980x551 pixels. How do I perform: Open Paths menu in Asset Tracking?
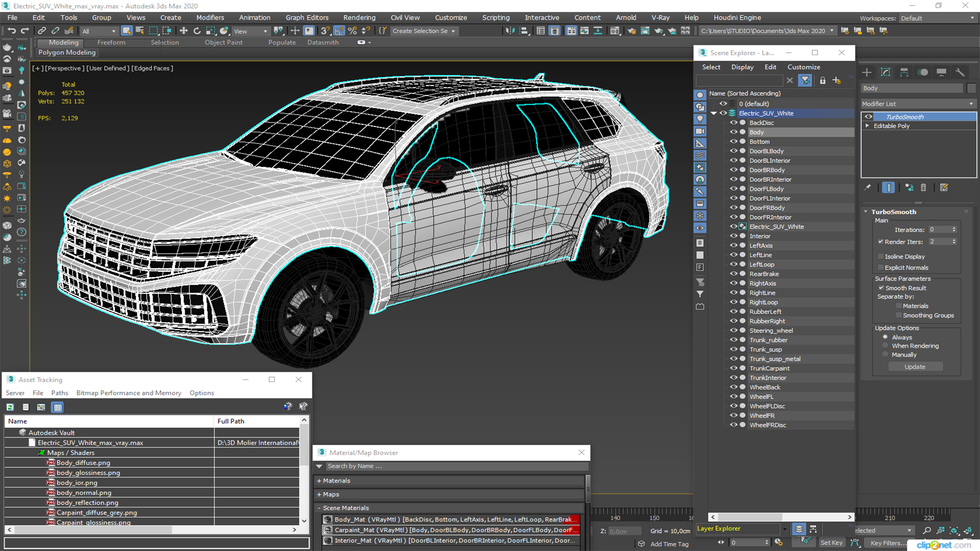click(x=60, y=393)
